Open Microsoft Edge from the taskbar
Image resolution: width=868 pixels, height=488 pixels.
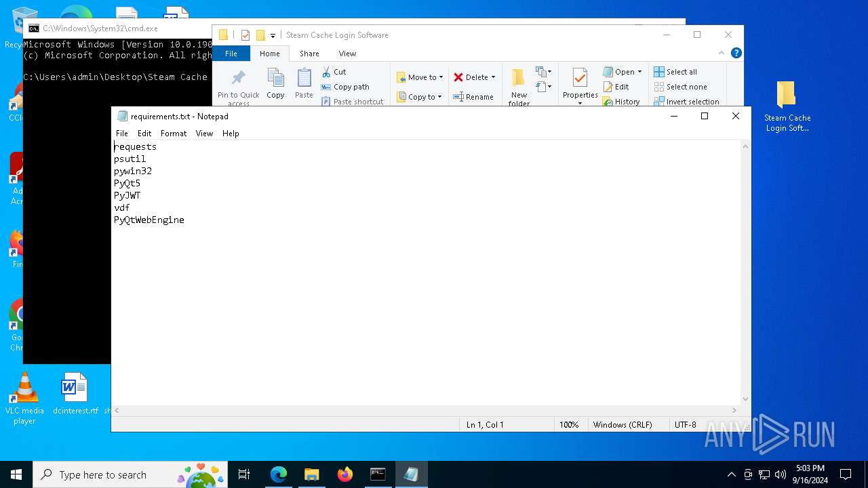click(x=279, y=474)
